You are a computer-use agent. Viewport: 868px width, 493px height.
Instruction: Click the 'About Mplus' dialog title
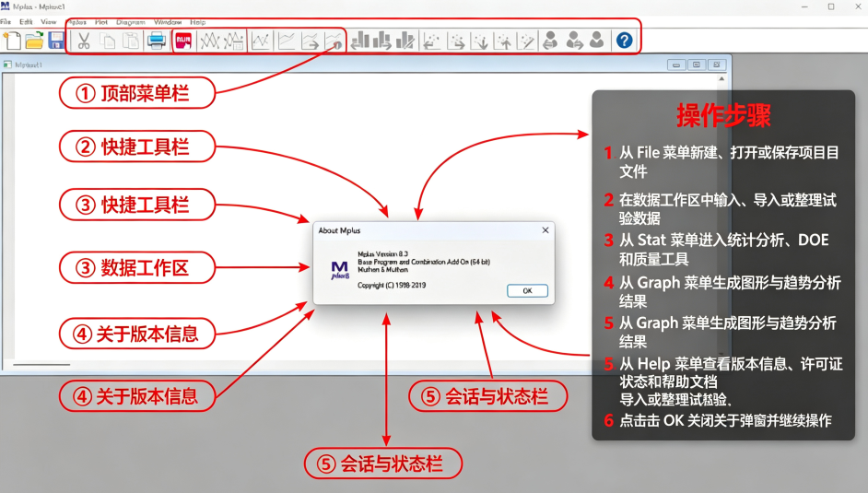339,230
